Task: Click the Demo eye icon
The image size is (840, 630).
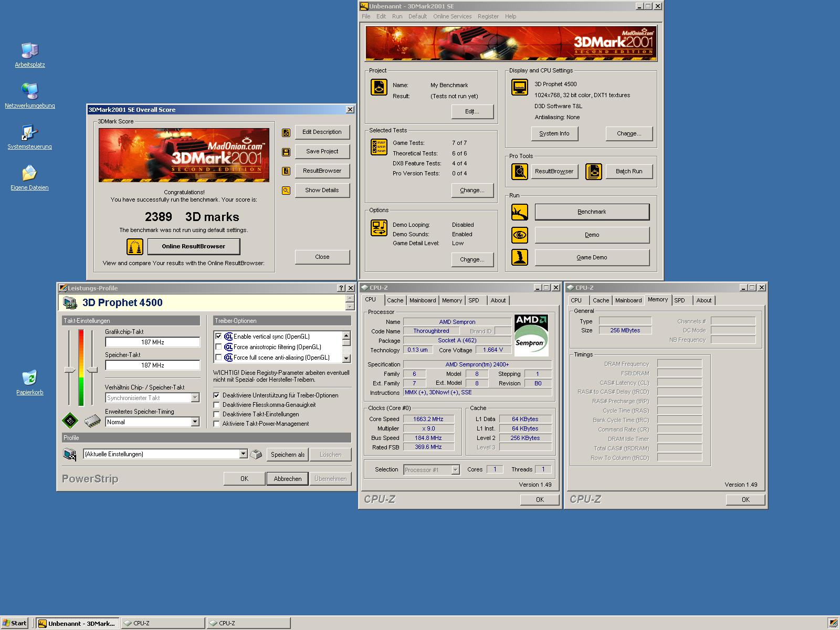Action: click(x=520, y=235)
